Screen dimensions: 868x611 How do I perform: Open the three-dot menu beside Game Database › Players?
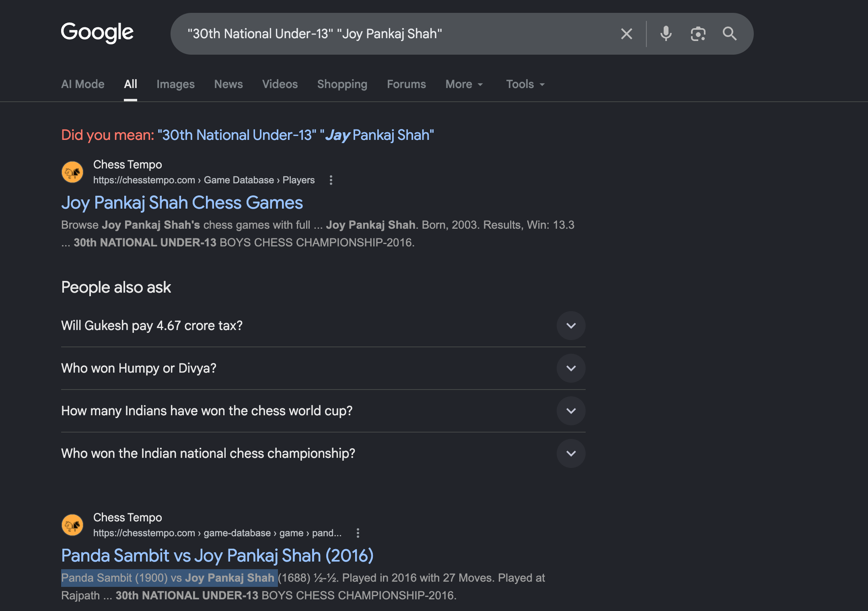(x=331, y=180)
